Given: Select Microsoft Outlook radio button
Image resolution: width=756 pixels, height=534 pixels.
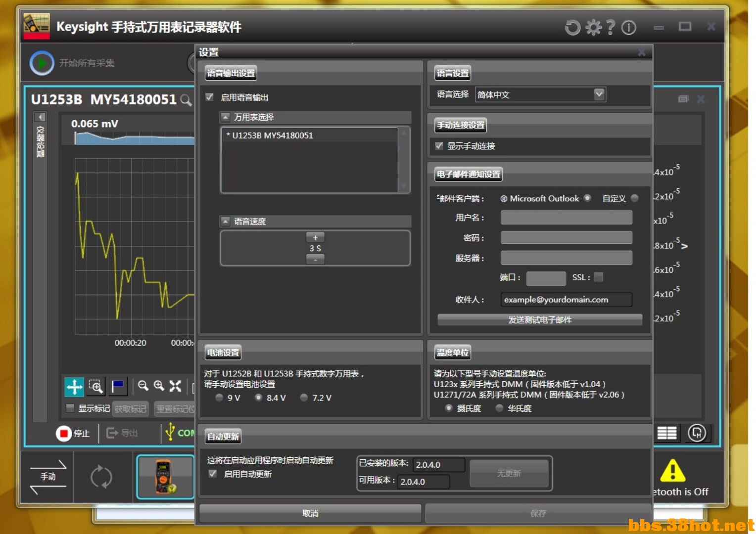Looking at the screenshot, I should 587,198.
